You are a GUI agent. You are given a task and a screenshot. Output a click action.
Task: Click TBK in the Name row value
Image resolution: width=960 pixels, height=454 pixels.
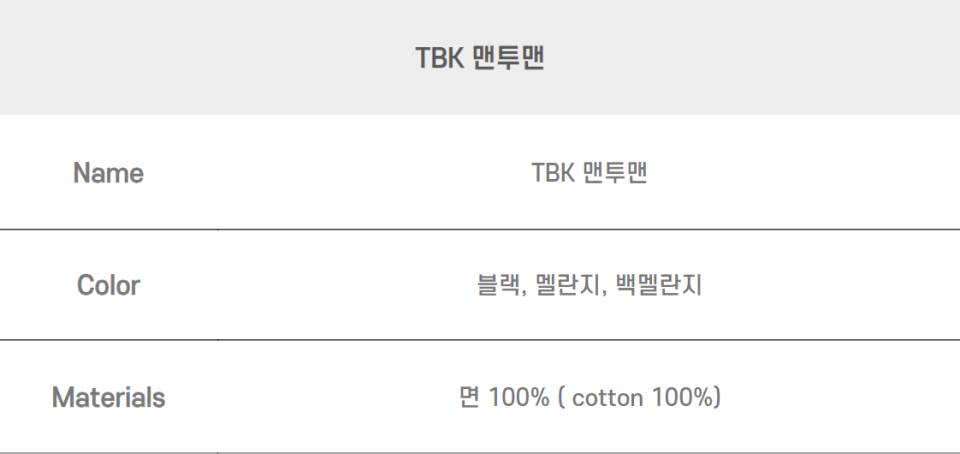552,173
